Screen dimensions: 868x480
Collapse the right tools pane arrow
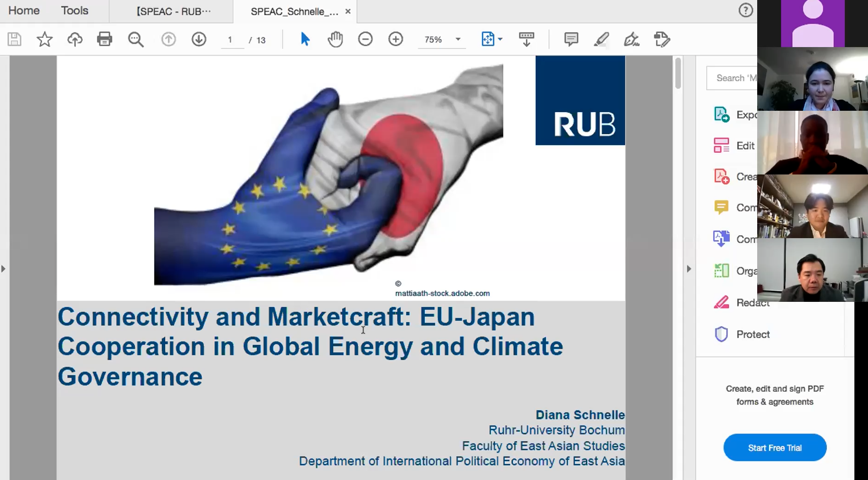(x=689, y=269)
